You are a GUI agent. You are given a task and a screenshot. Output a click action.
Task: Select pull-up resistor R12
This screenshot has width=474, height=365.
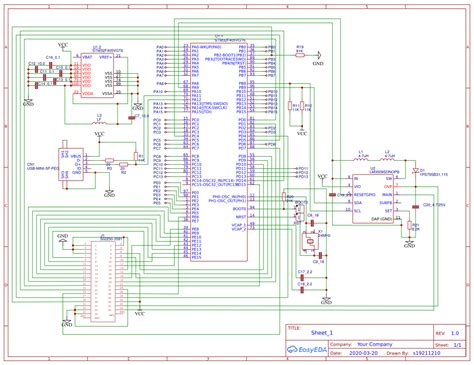click(302, 106)
